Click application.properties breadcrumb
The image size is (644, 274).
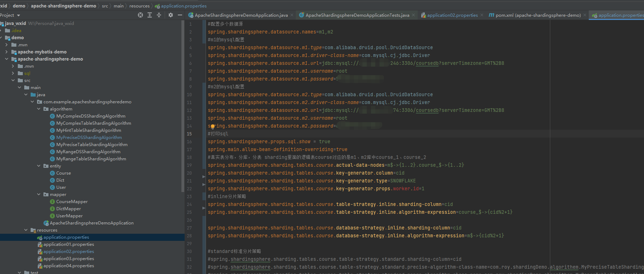[181, 6]
